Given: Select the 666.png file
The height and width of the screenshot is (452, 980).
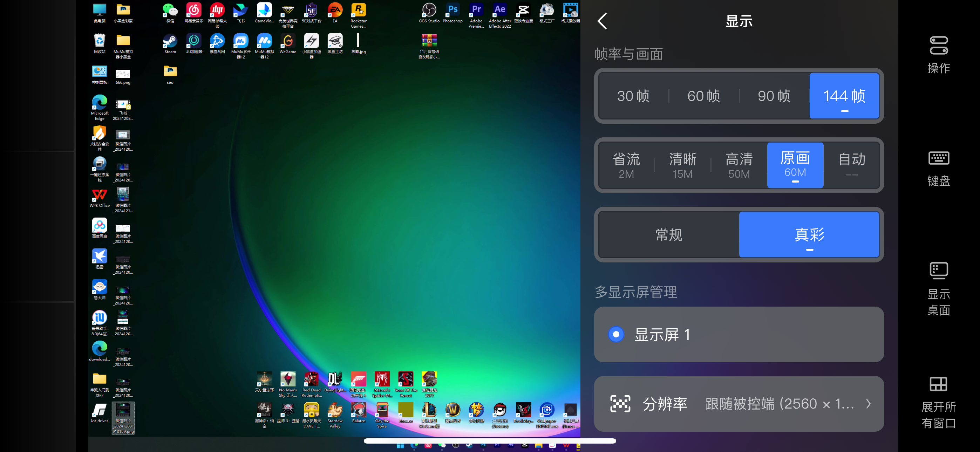Looking at the screenshot, I should pos(123,77).
